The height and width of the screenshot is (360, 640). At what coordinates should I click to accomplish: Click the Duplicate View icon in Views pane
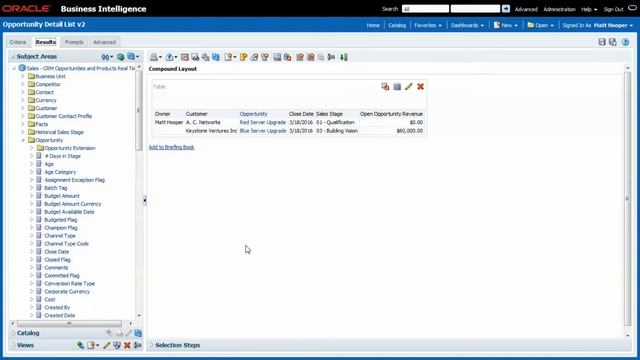[117, 345]
